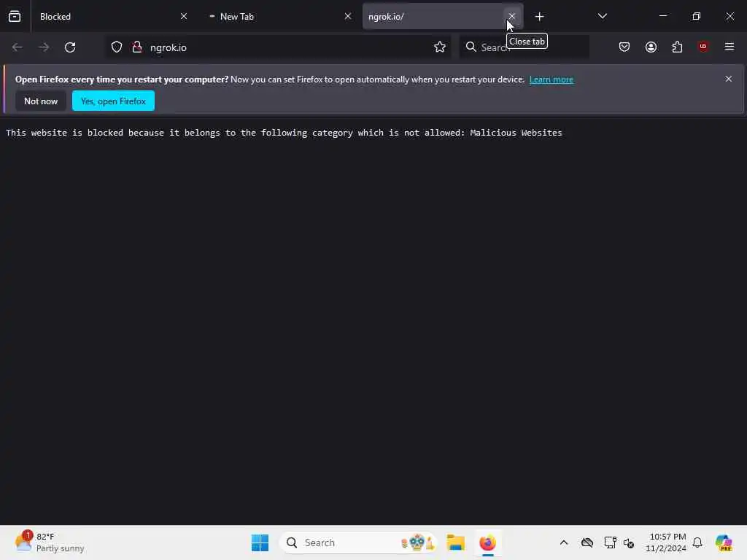
Task: Open the Firefox application menu
Action: coord(729,47)
